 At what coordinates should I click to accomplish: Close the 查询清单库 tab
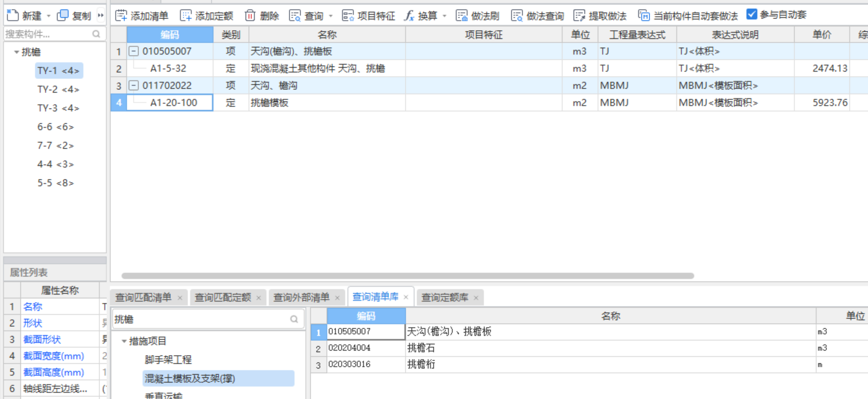[406, 297]
